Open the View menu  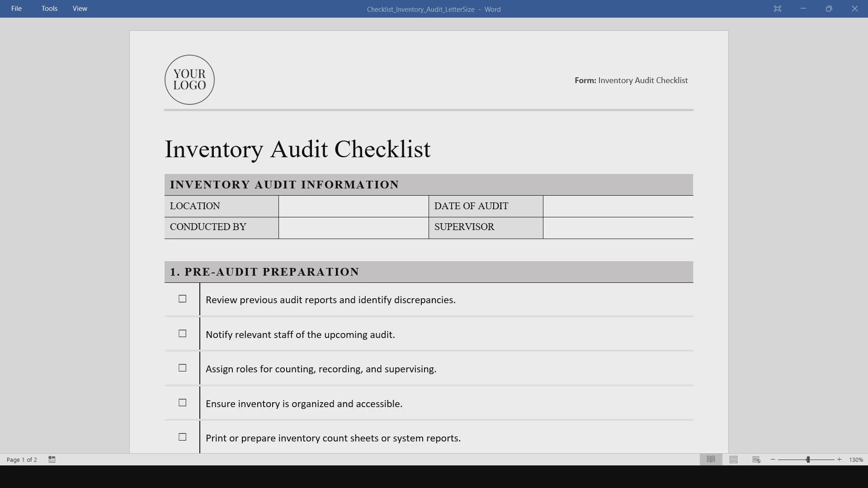click(x=80, y=9)
